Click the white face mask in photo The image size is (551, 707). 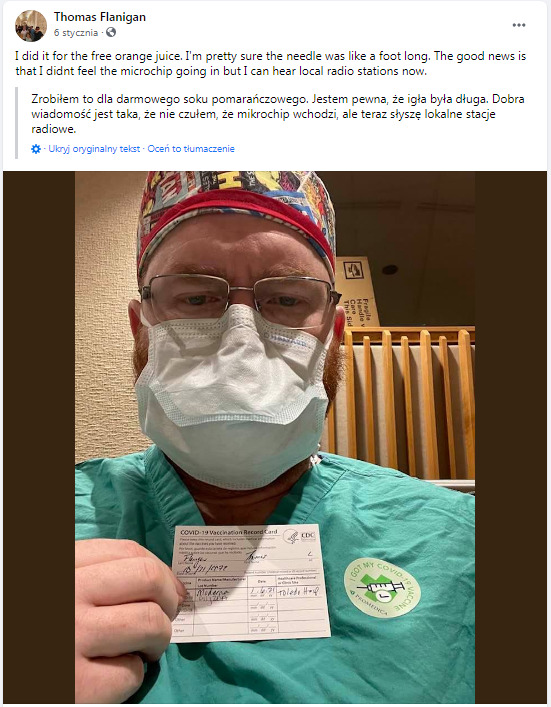coord(233,397)
